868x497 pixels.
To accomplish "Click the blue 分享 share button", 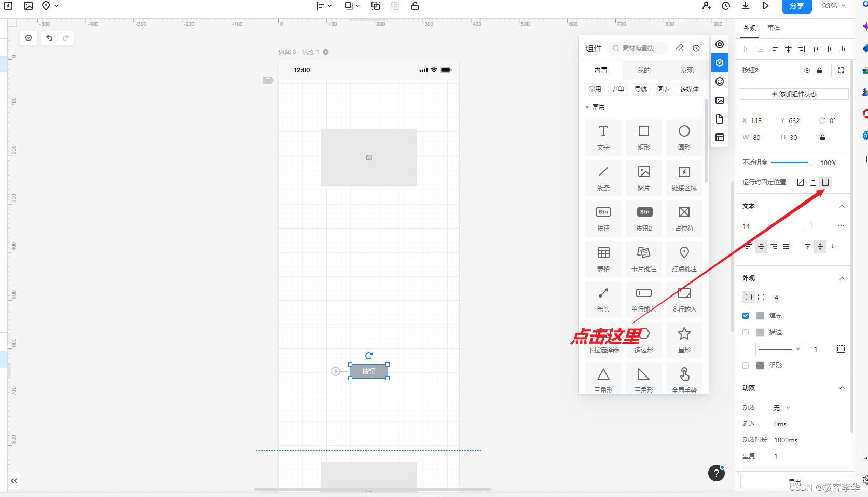I will tap(796, 6).
